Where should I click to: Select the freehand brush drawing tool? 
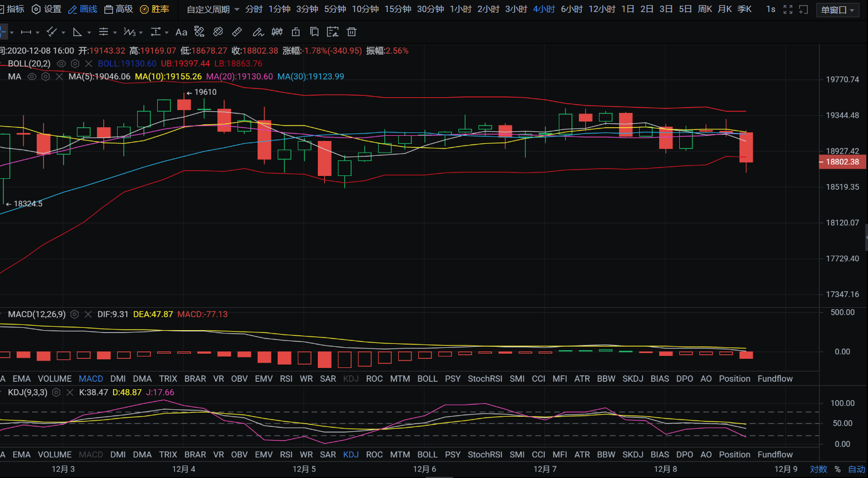pyautogui.click(x=258, y=32)
